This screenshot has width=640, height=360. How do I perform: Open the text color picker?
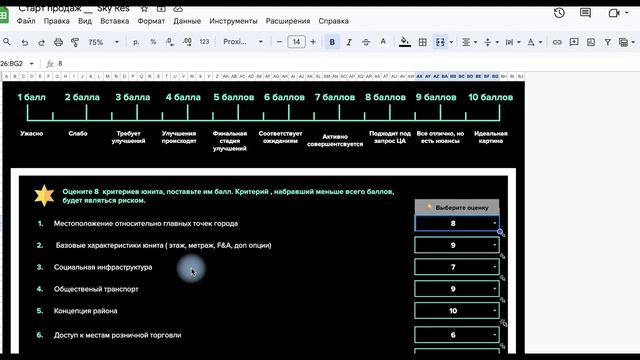point(383,42)
